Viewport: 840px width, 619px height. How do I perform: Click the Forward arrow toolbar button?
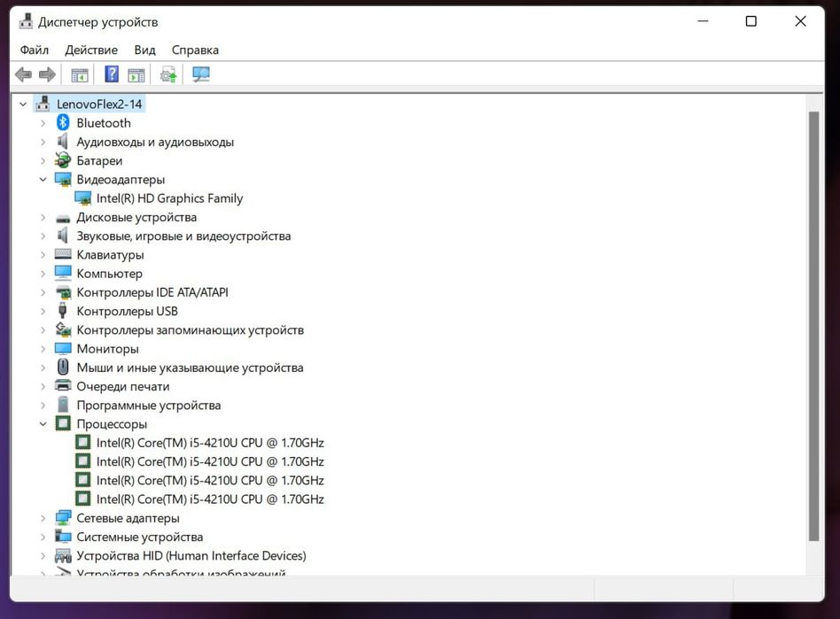tap(47, 74)
